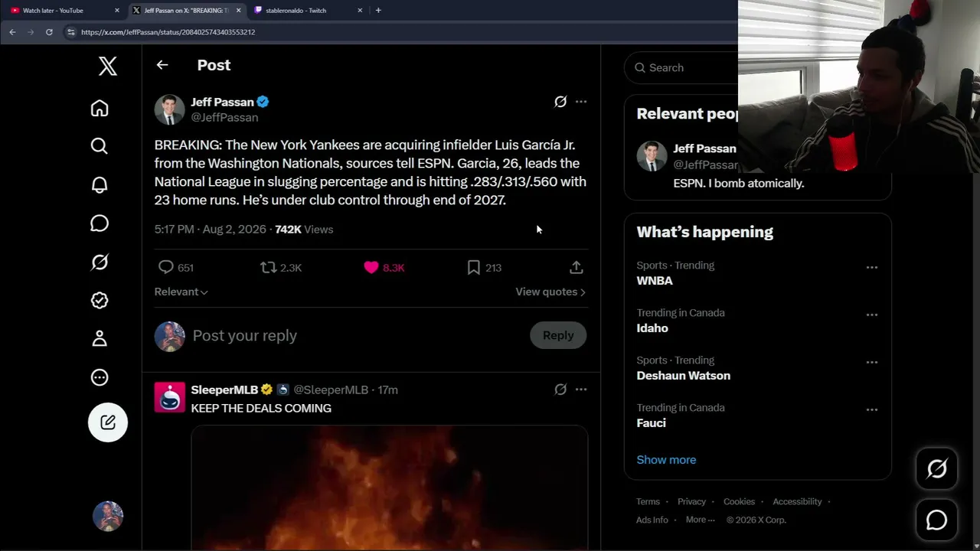
Task: Open View quotes link
Action: [550, 292]
